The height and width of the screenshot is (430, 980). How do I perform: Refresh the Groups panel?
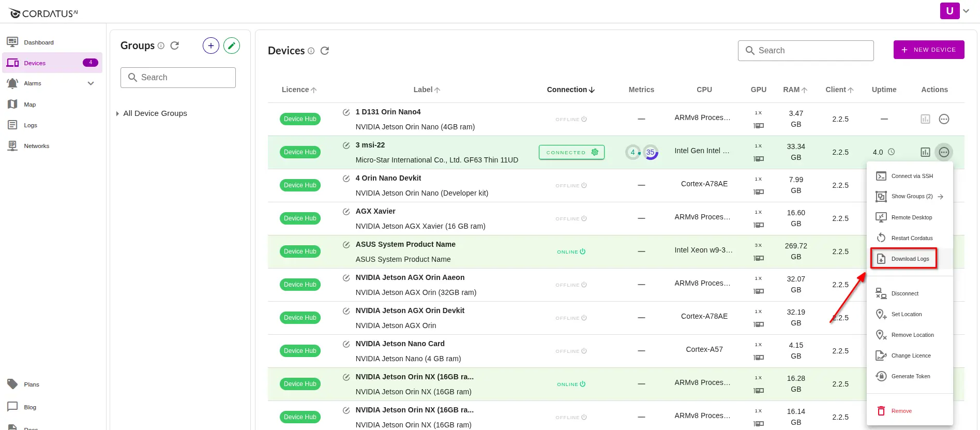click(175, 46)
